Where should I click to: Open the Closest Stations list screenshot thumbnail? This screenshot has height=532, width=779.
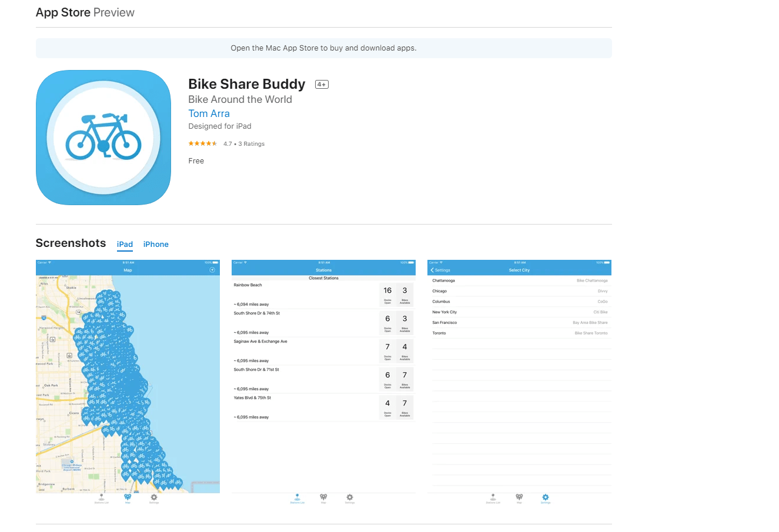click(323, 382)
